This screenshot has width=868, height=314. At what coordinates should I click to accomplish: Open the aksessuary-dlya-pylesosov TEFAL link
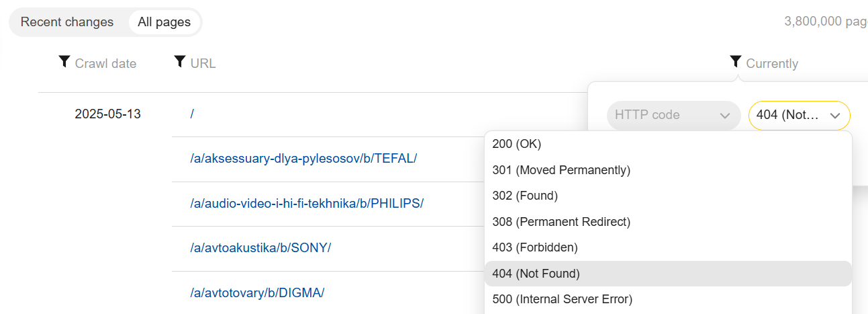303,159
